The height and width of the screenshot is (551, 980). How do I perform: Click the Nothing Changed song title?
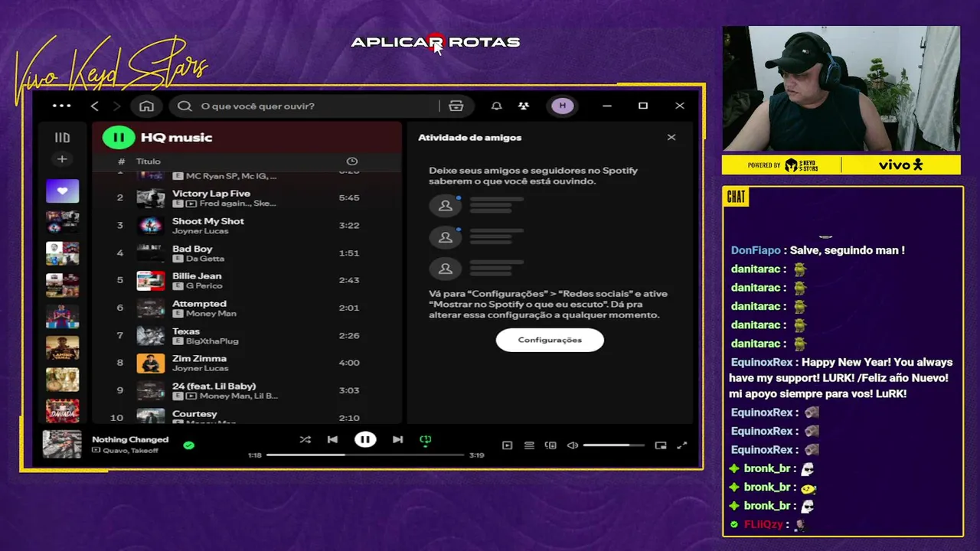tap(130, 439)
